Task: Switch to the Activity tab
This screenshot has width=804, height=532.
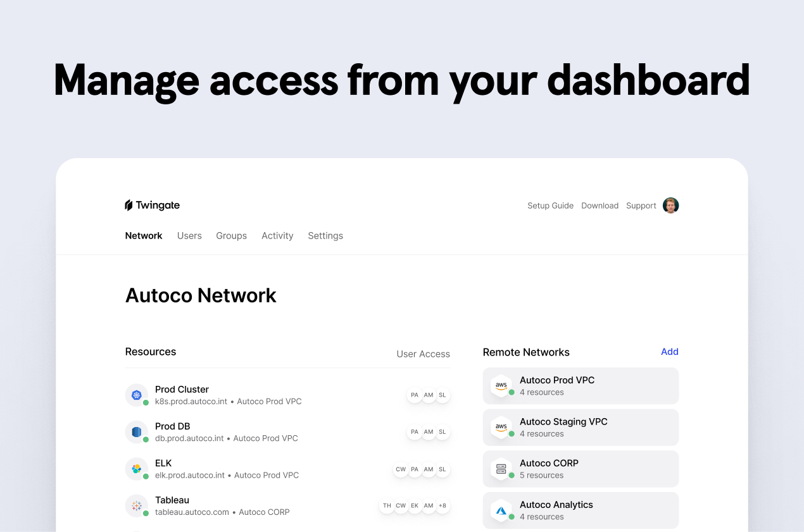Action: click(x=277, y=235)
